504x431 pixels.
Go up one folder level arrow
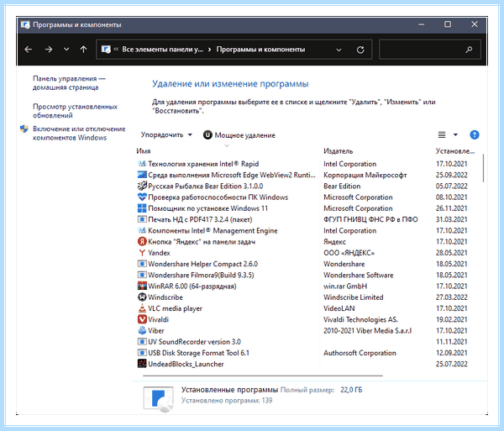click(x=83, y=50)
